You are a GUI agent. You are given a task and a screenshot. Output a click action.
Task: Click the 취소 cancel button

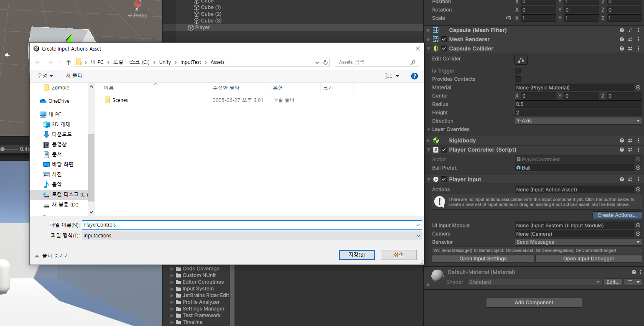399,255
